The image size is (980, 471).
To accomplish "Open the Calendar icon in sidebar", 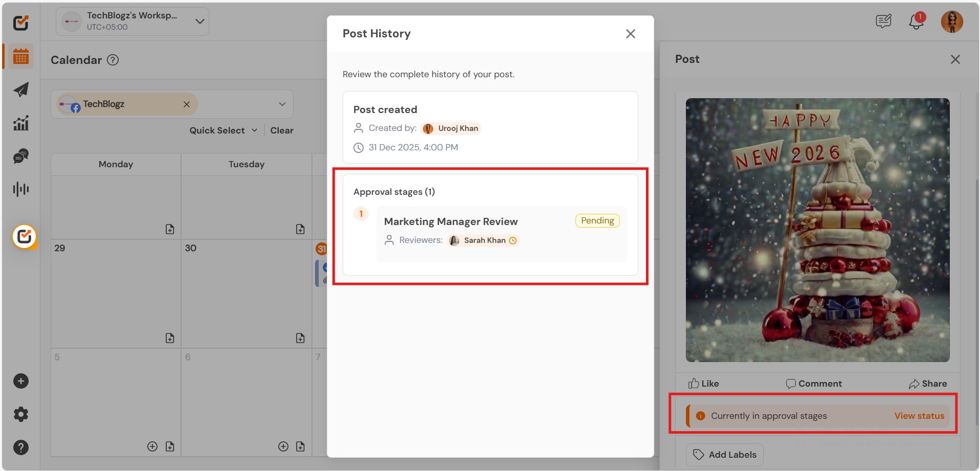I will point(21,56).
